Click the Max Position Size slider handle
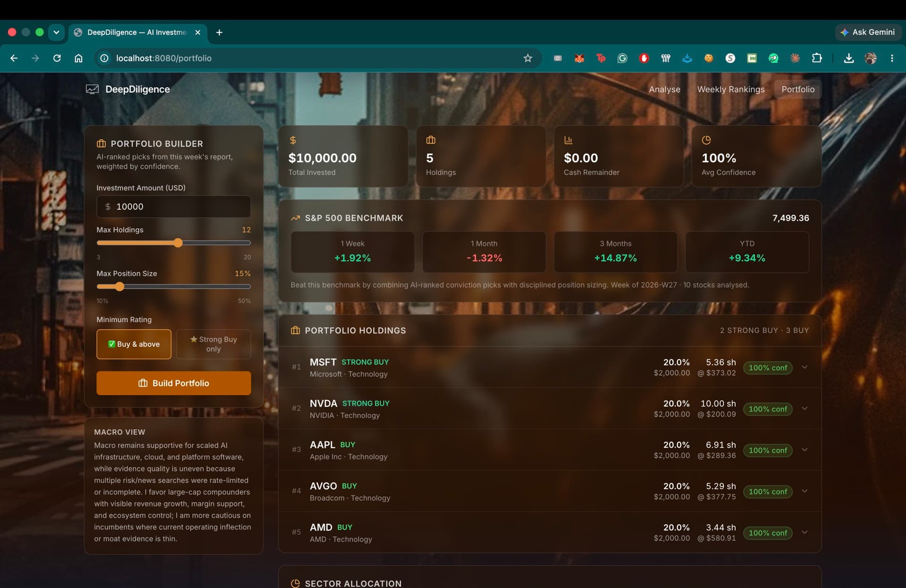 pos(119,286)
